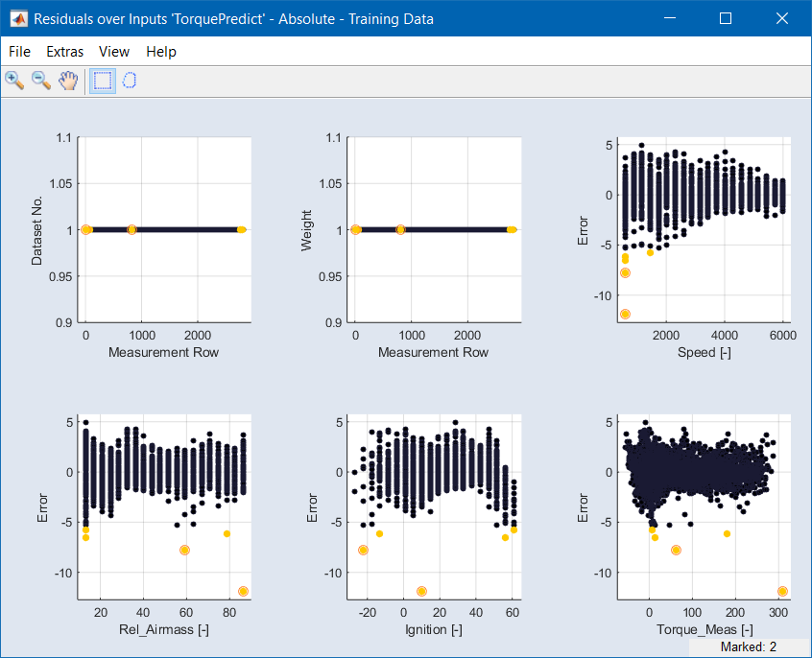Click lowest marked point in Ignition plot
Viewport: 812px width, 658px height.
click(421, 591)
